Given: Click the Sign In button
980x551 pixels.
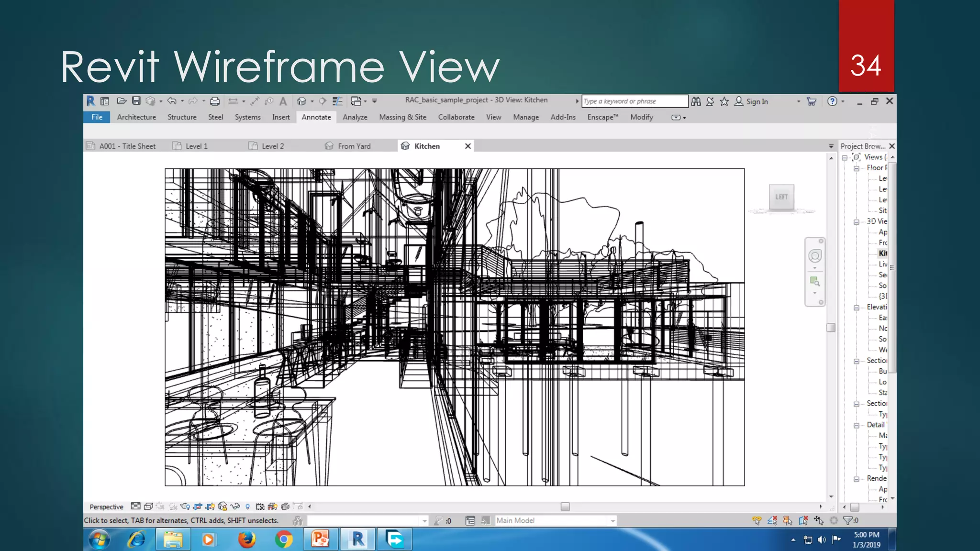Looking at the screenshot, I should pos(751,101).
